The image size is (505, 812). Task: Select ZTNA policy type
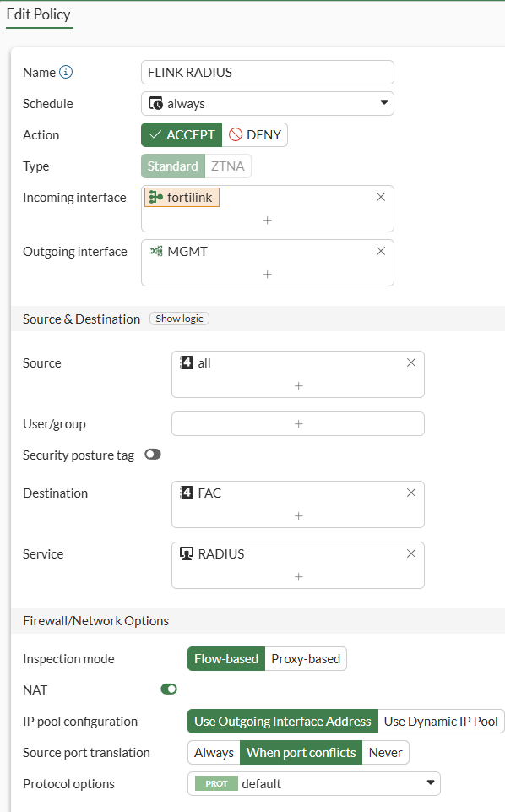[228, 166]
